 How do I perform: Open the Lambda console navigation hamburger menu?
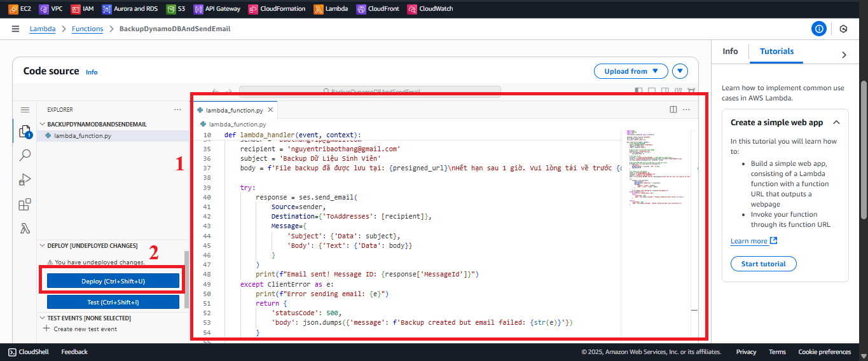click(15, 29)
